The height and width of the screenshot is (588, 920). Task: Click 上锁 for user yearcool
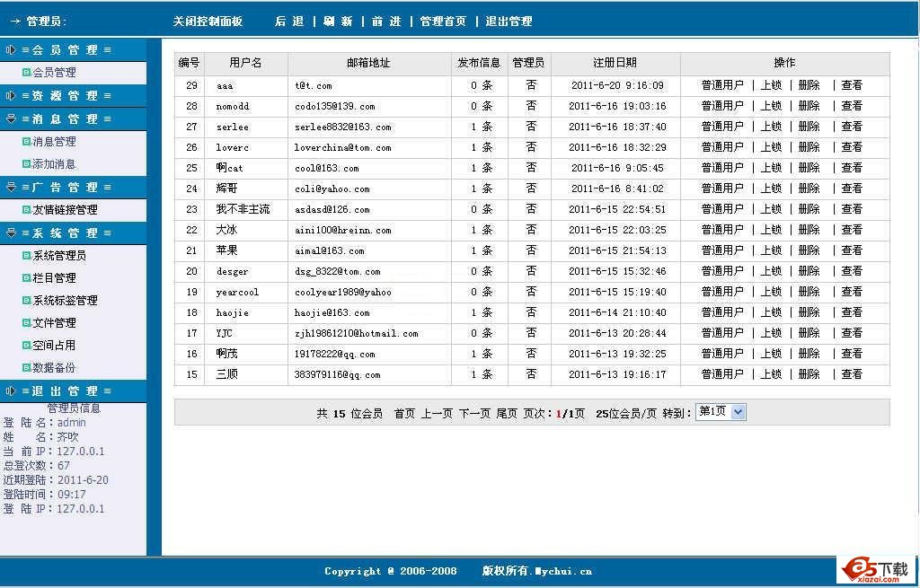point(771,292)
